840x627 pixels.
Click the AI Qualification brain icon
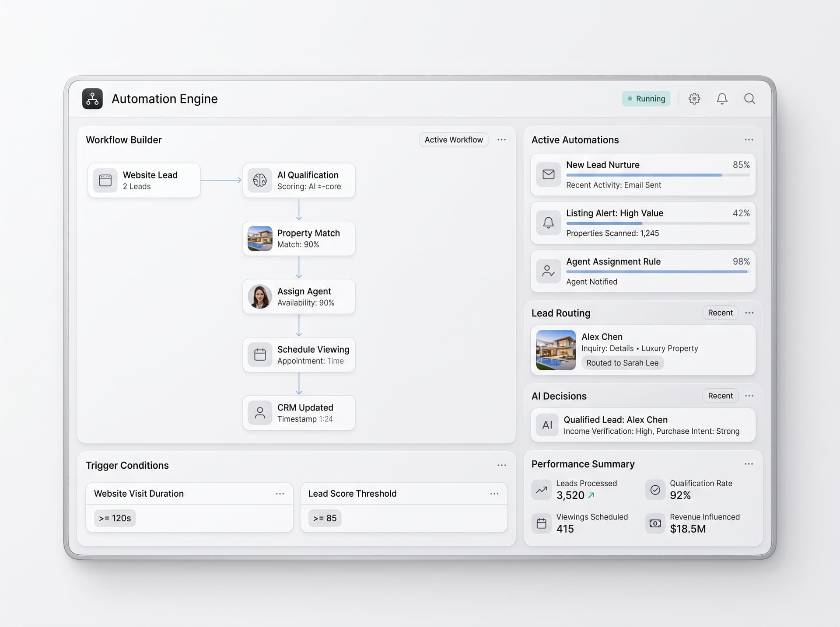[x=260, y=180]
